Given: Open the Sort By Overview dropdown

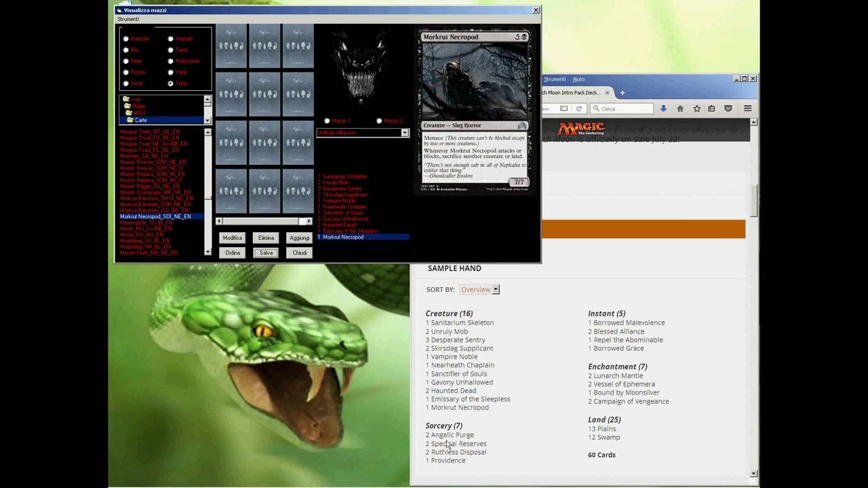Looking at the screenshot, I should [x=479, y=289].
